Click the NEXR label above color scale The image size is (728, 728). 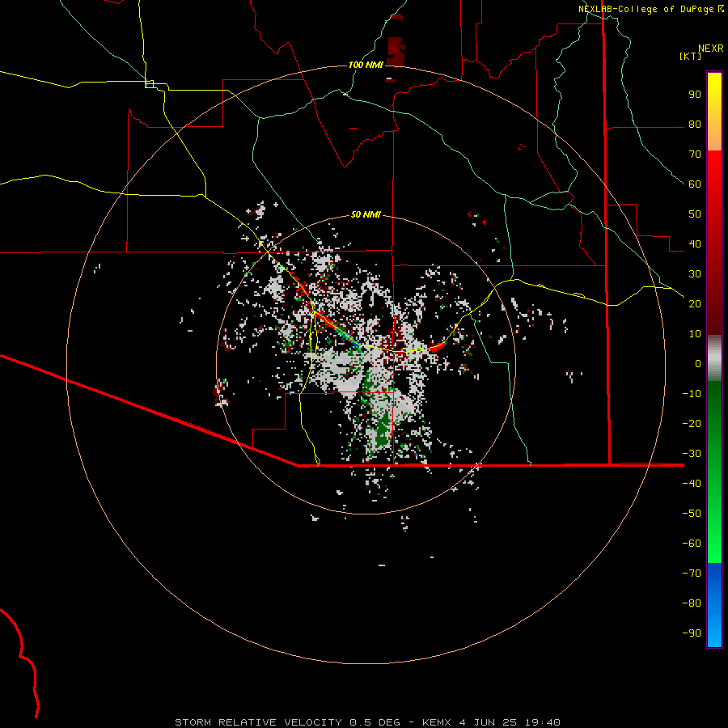pyautogui.click(x=711, y=49)
